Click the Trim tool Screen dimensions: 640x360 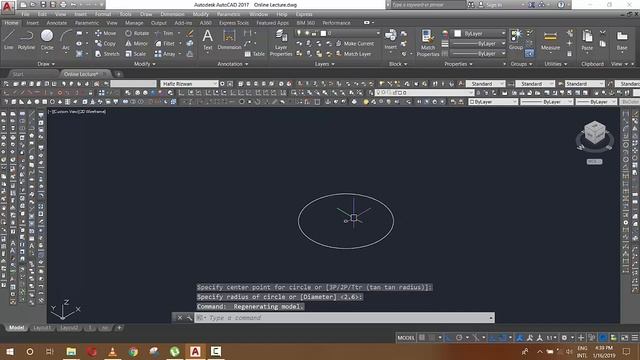pos(164,33)
